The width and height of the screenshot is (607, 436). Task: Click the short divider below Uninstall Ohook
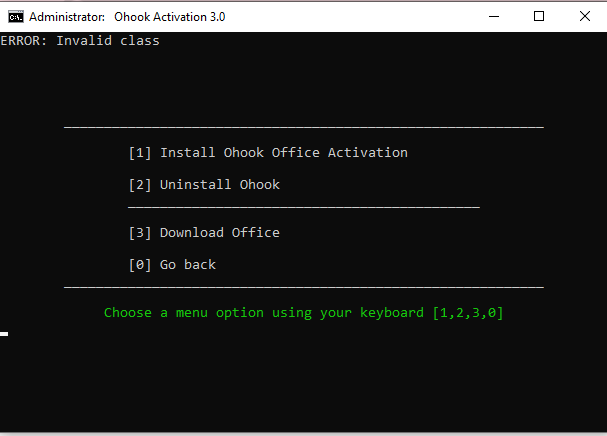pyautogui.click(x=304, y=208)
